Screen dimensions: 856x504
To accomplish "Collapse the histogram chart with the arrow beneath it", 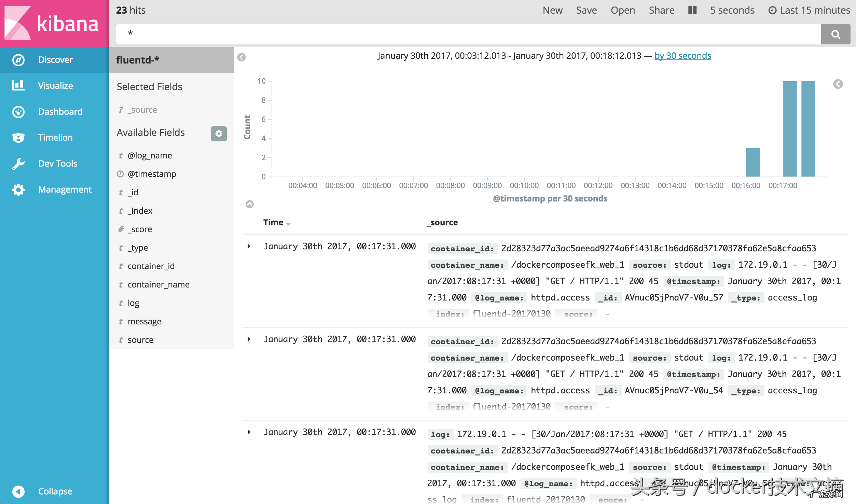I will click(x=250, y=204).
